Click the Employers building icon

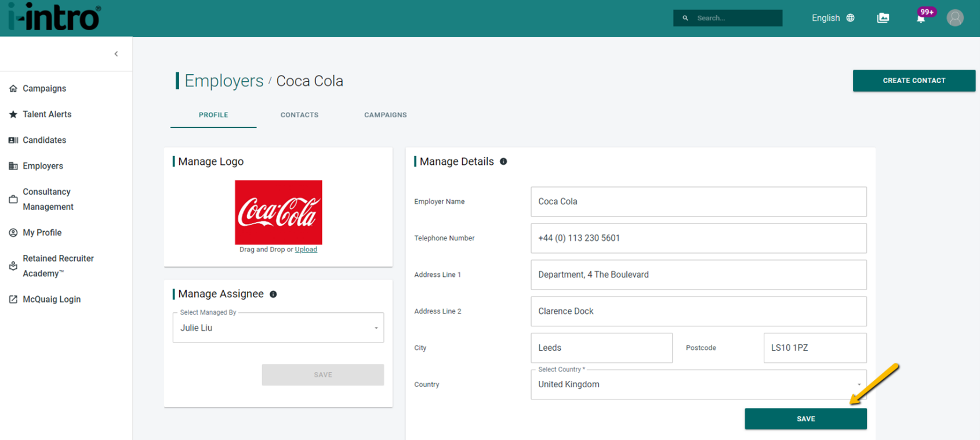coord(13,166)
